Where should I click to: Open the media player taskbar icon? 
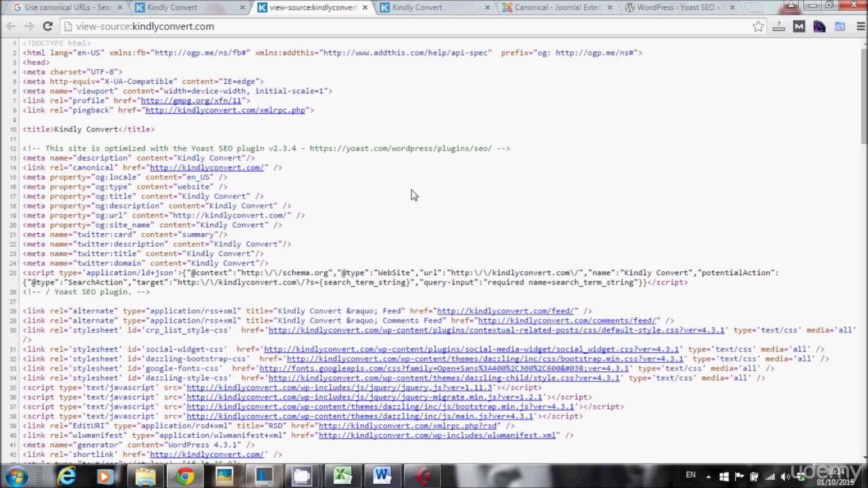point(104,476)
